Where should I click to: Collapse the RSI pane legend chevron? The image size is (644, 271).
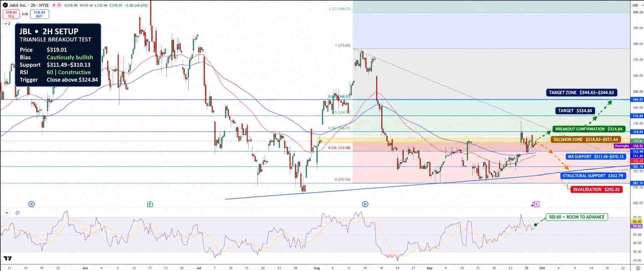click(7, 213)
